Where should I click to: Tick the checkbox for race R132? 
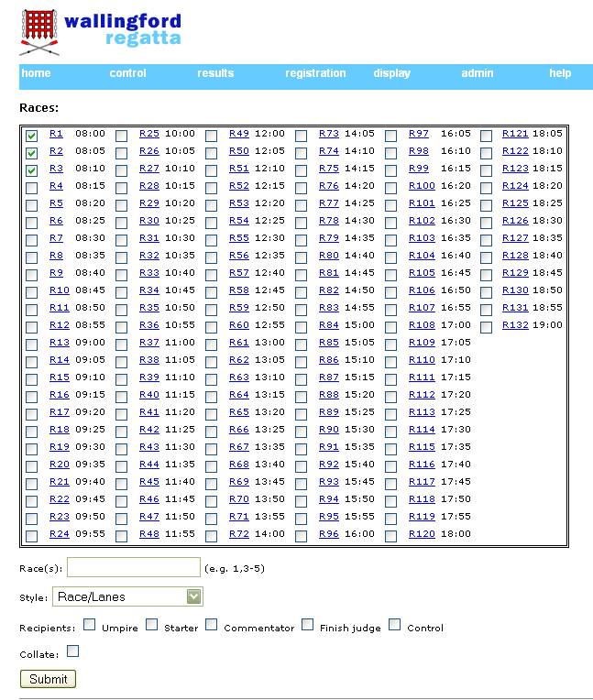pos(486,327)
